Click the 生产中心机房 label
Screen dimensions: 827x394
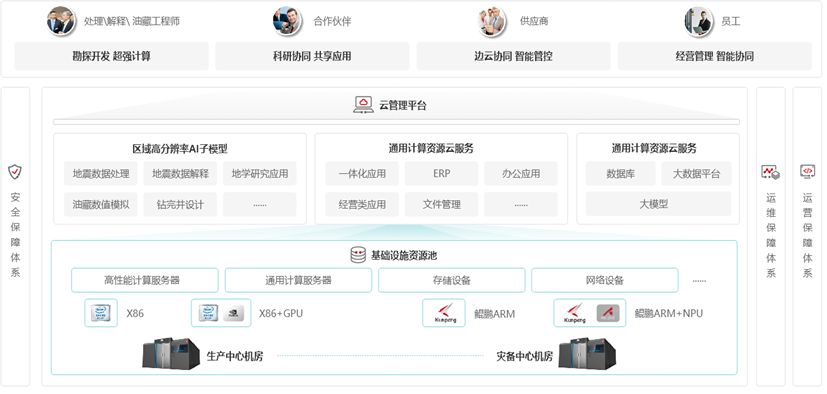click(235, 357)
